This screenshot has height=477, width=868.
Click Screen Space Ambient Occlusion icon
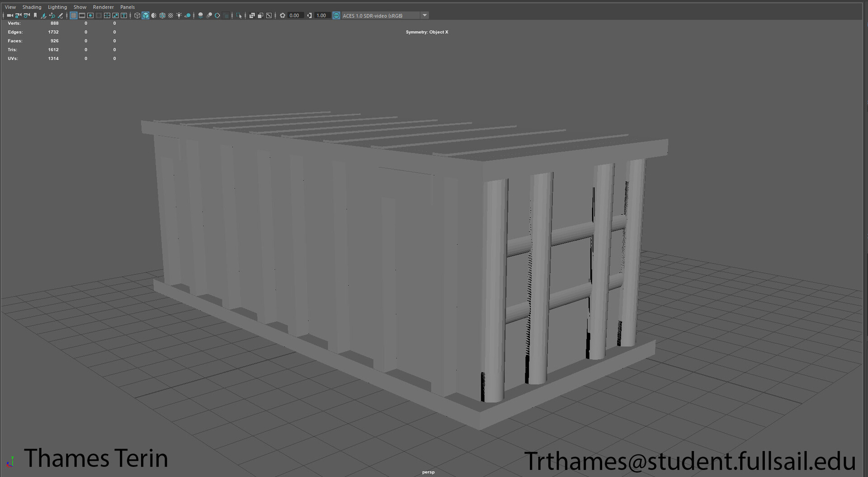200,15
